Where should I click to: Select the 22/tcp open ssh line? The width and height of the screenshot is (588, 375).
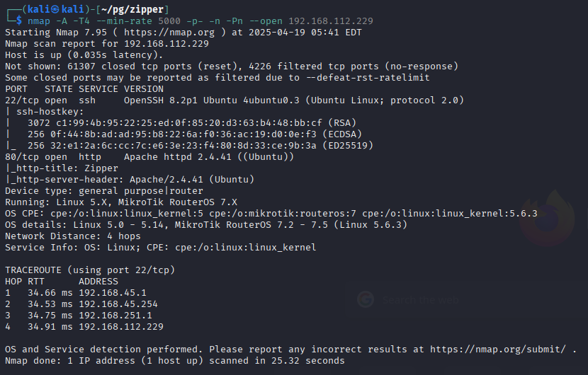click(x=234, y=100)
